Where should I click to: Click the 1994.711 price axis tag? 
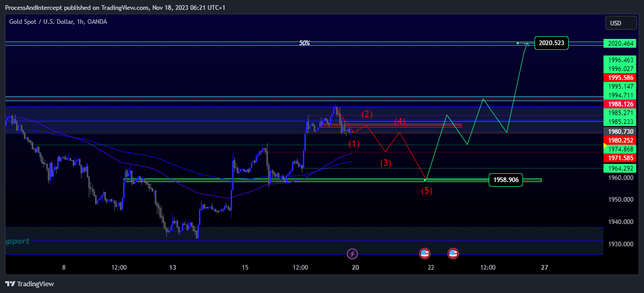[620, 95]
